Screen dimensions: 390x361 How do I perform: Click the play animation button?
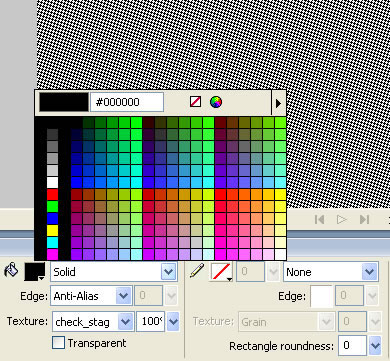[x=341, y=219]
